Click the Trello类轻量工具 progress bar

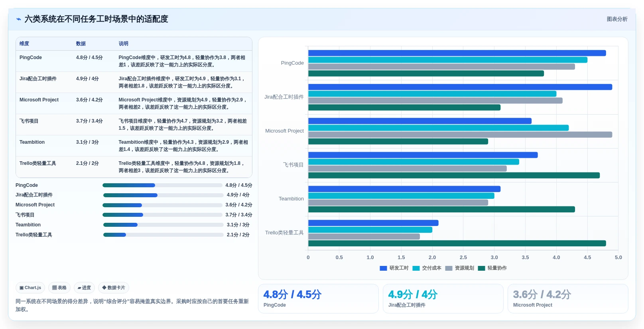(x=163, y=235)
